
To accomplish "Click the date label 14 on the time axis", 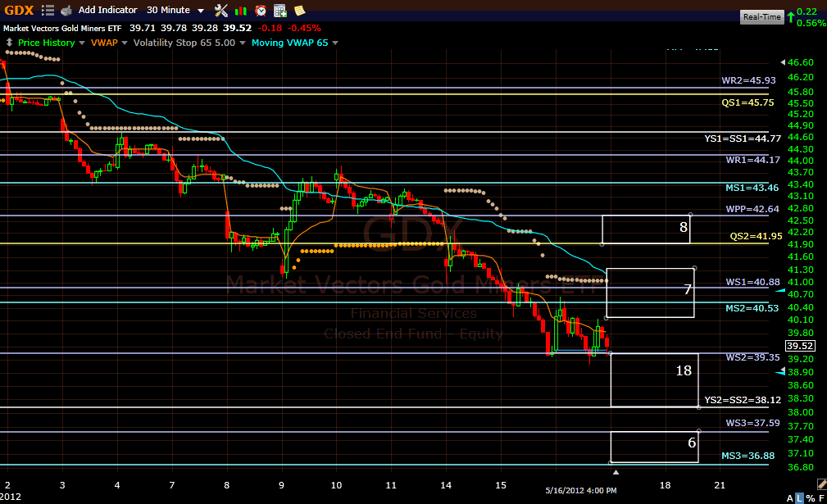I will pos(446,485).
